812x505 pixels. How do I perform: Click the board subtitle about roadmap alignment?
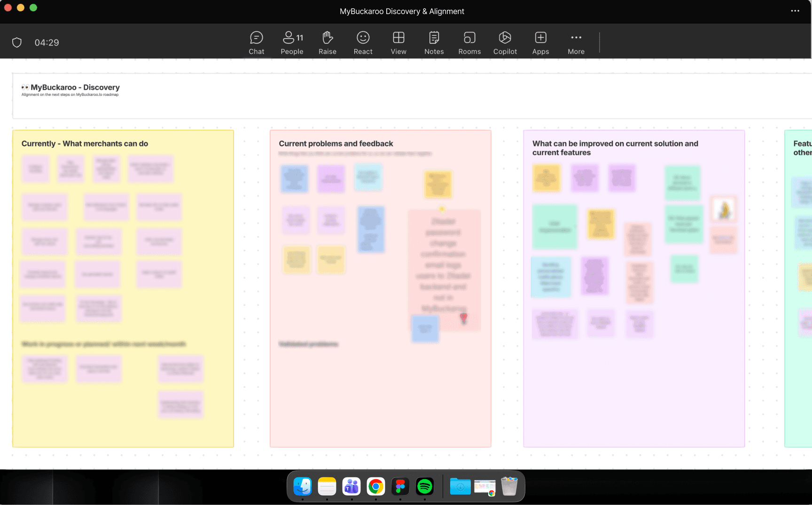(70, 95)
